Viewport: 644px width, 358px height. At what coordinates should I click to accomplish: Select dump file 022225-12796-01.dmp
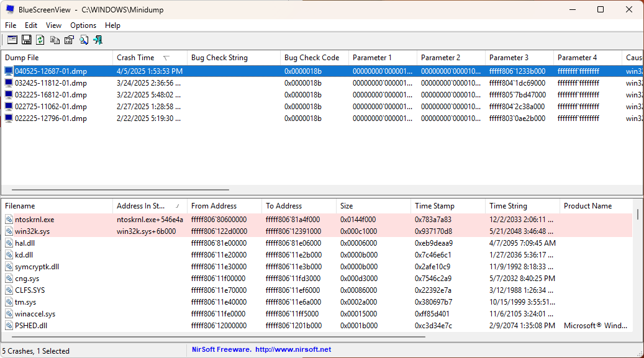[x=51, y=119]
